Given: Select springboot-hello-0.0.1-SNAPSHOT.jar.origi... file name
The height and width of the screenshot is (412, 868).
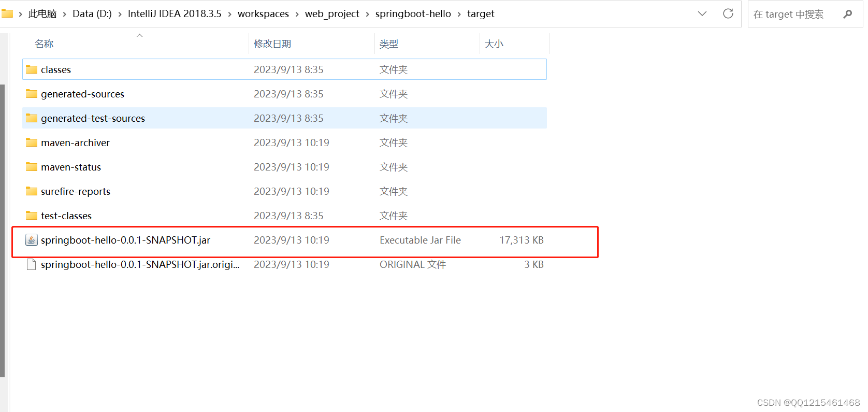Looking at the screenshot, I should pyautogui.click(x=140, y=264).
